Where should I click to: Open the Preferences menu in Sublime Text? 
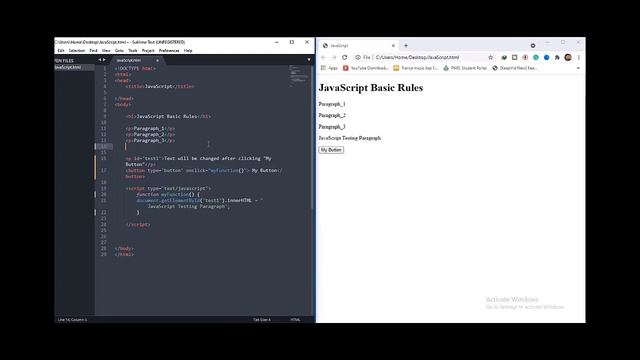pos(169,51)
